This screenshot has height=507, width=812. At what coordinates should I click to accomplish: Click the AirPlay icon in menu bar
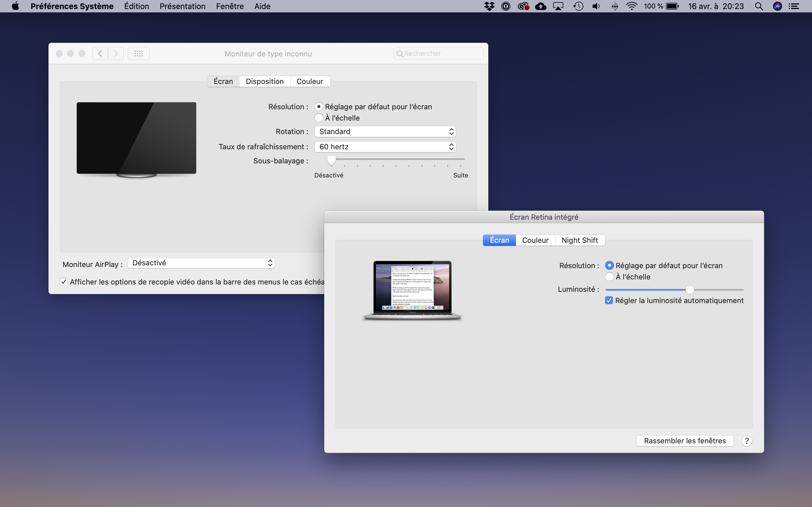pos(558,6)
